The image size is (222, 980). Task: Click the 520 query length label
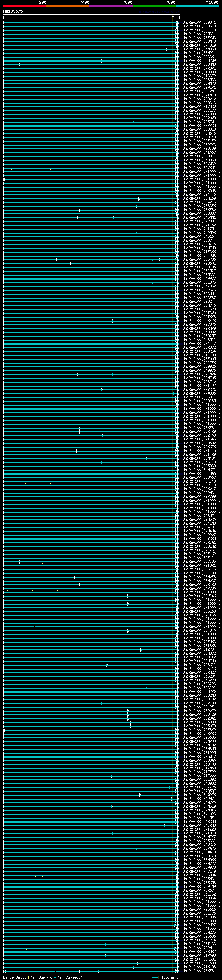pos(175,17)
